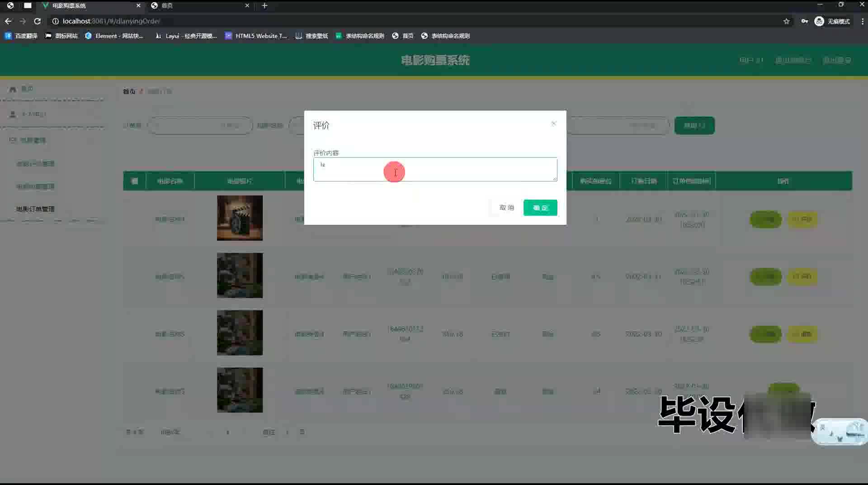Open a new browser tab
This screenshot has width=868, height=485.
click(x=265, y=5)
